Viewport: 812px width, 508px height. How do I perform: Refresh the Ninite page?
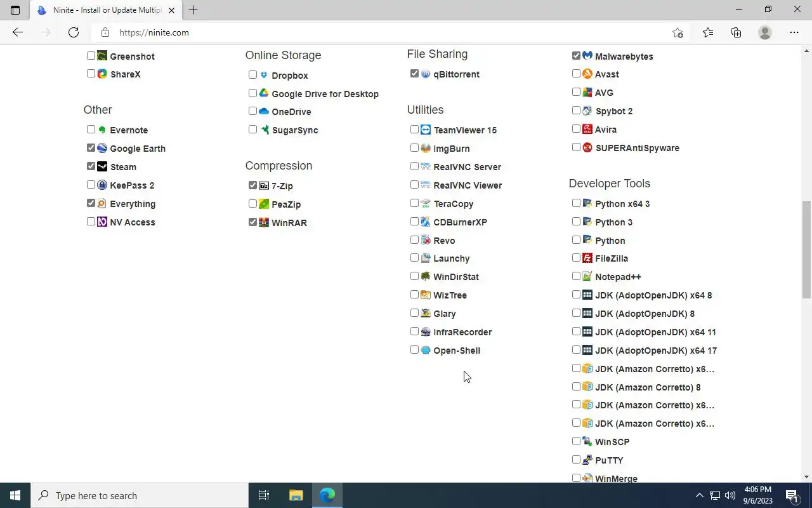74,32
